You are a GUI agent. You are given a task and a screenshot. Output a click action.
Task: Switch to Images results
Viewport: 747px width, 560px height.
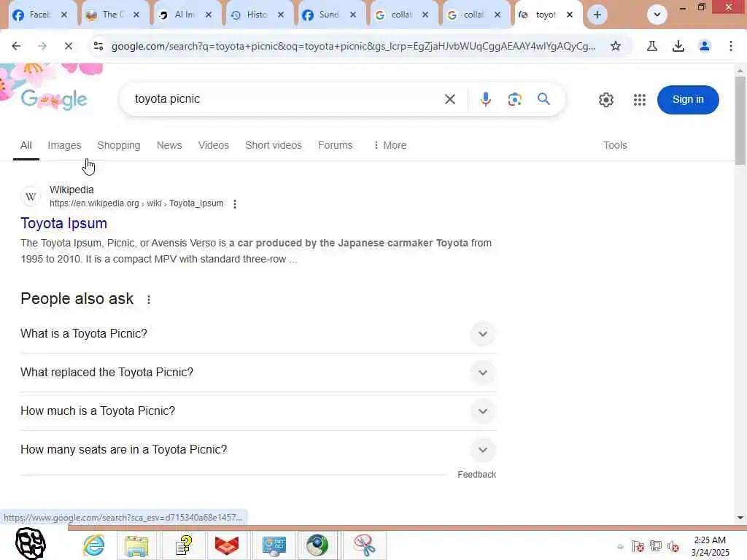point(64,145)
